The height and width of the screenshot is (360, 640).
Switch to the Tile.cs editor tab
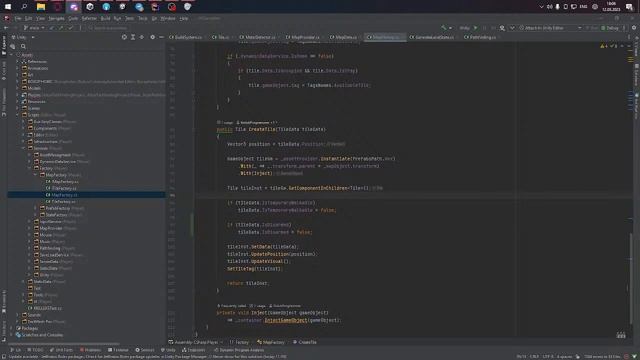coord(221,37)
